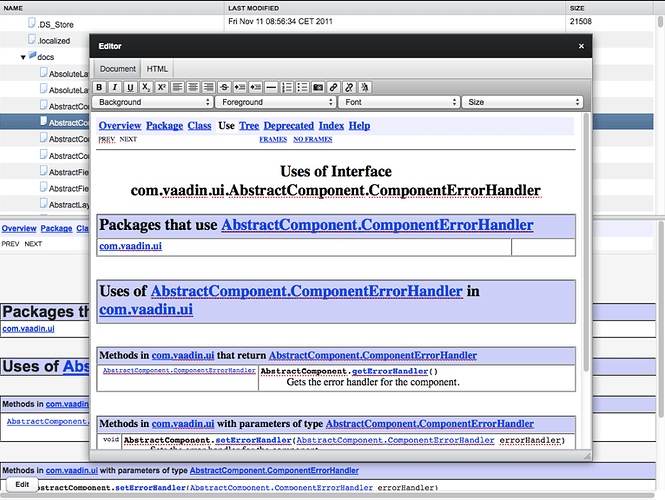Image resolution: width=665 pixels, height=500 pixels.
Task: Center-align the text
Action: [193, 87]
